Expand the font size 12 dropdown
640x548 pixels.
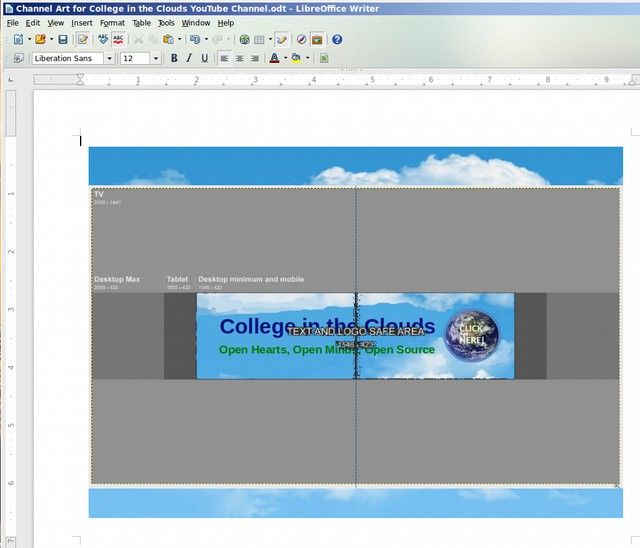click(x=155, y=59)
